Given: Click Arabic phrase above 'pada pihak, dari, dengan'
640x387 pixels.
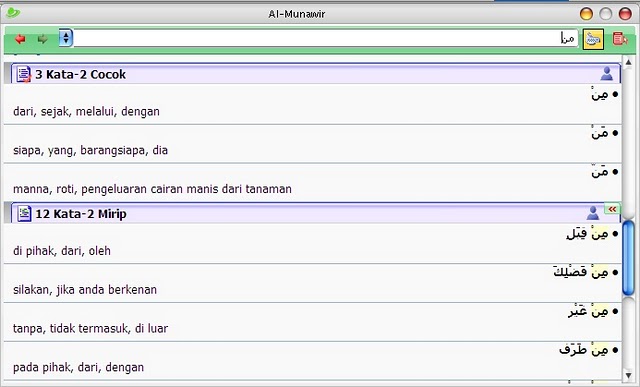Looking at the screenshot, I should tap(584, 350).
